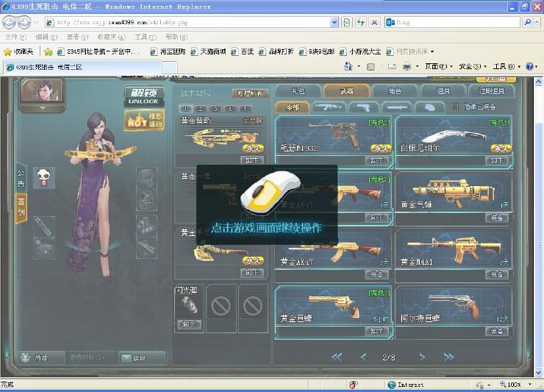Select tactical backpack slot 2
Image resolution: width=544 pixels, height=392 pixels.
point(201,109)
